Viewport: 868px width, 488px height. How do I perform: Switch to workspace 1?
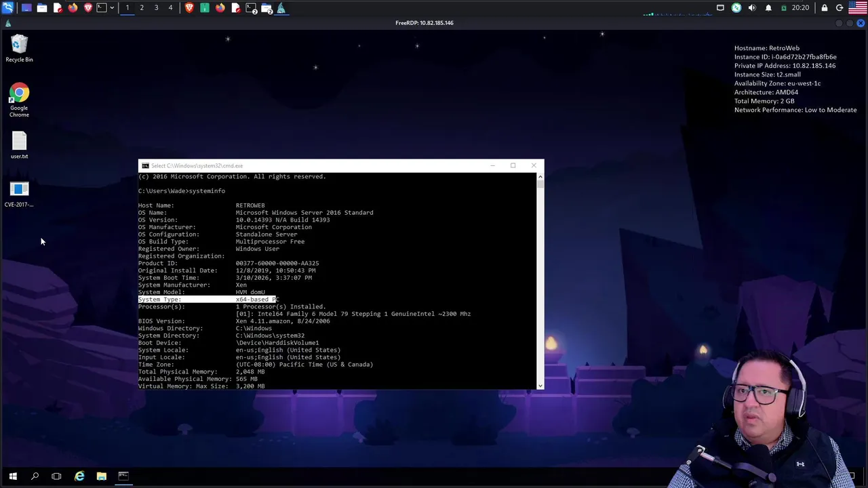coord(127,7)
